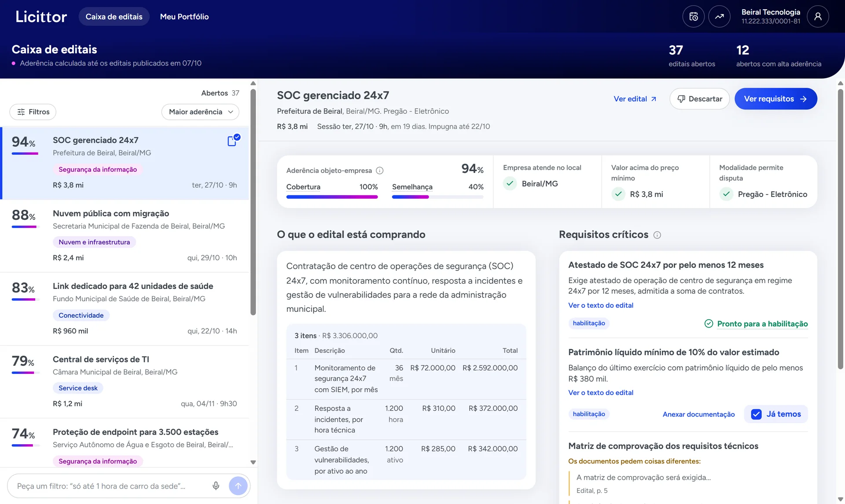Screen dimensions: 845x504
Task: Switch to Caixa de editais tab
Action: tap(114, 17)
